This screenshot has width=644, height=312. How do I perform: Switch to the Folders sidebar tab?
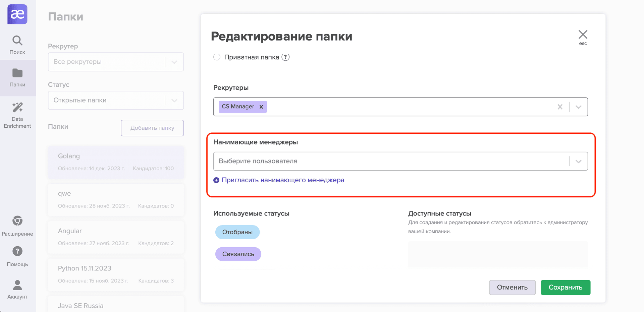click(x=17, y=78)
